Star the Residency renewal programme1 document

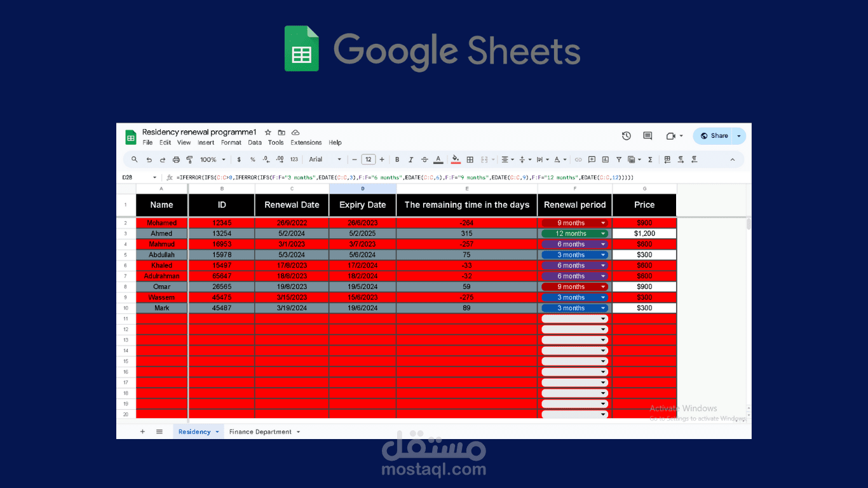pos(268,132)
